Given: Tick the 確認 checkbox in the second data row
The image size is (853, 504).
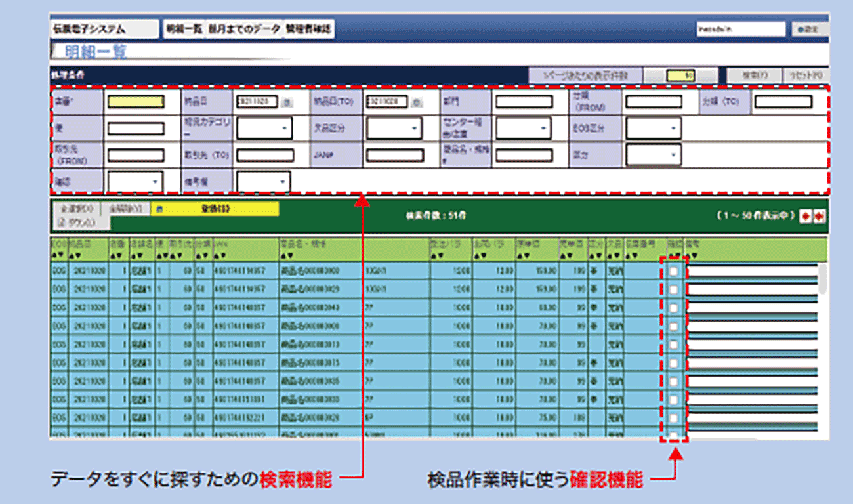Looking at the screenshot, I should coord(674,289).
